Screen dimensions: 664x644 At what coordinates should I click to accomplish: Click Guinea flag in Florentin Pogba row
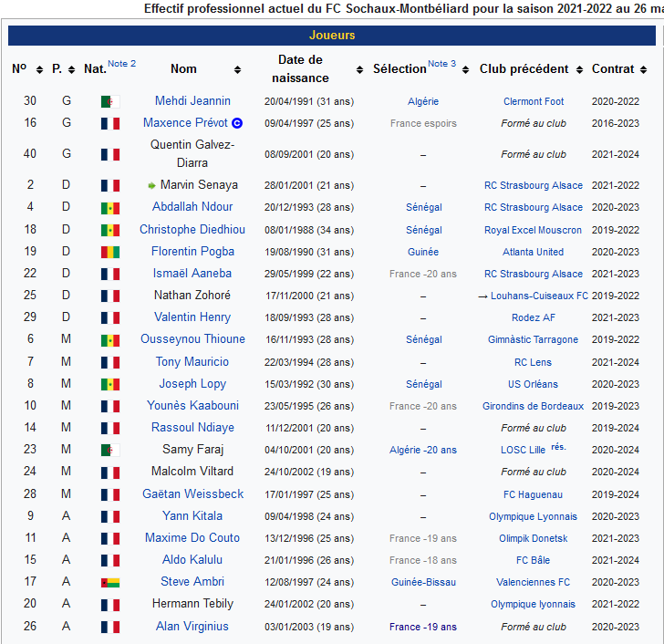pyautogui.click(x=110, y=253)
